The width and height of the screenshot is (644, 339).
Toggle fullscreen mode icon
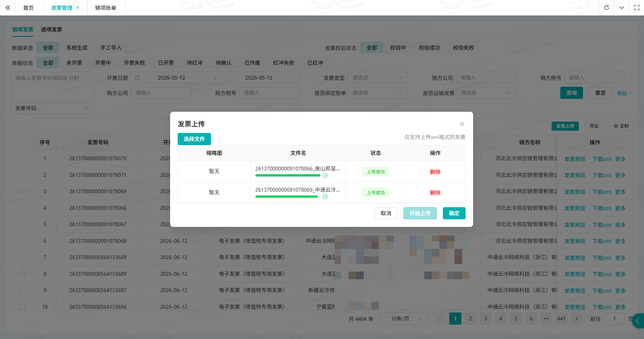637,8
